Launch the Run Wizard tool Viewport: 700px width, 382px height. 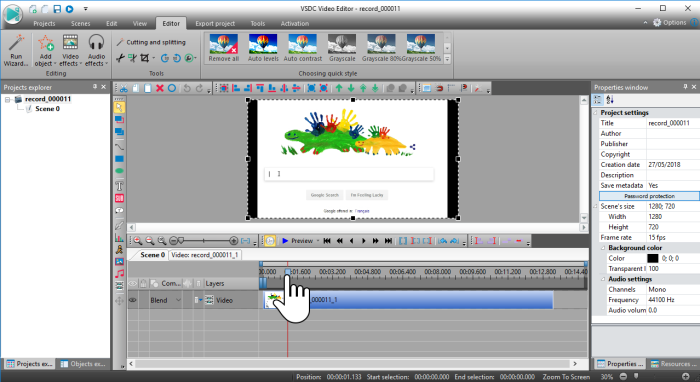click(x=16, y=50)
